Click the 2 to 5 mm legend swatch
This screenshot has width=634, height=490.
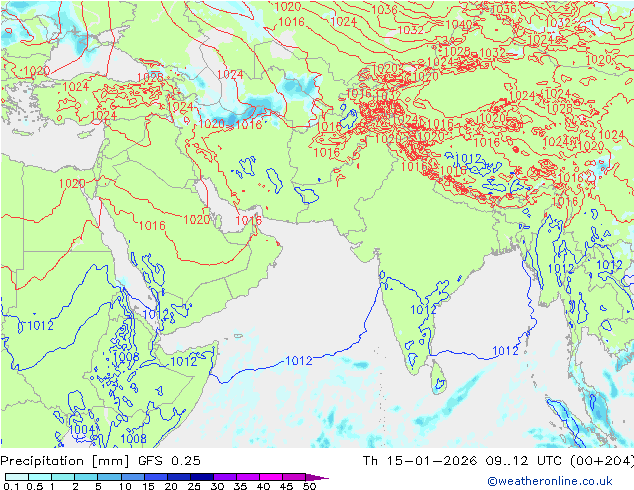pos(86,477)
